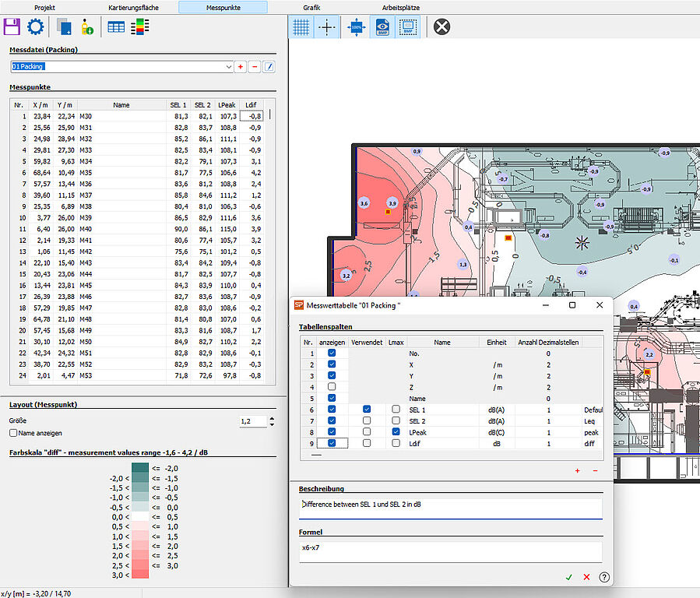This screenshot has width=700, height=598.
Task: Confirm the dialog with green checkmark
Action: (x=568, y=577)
